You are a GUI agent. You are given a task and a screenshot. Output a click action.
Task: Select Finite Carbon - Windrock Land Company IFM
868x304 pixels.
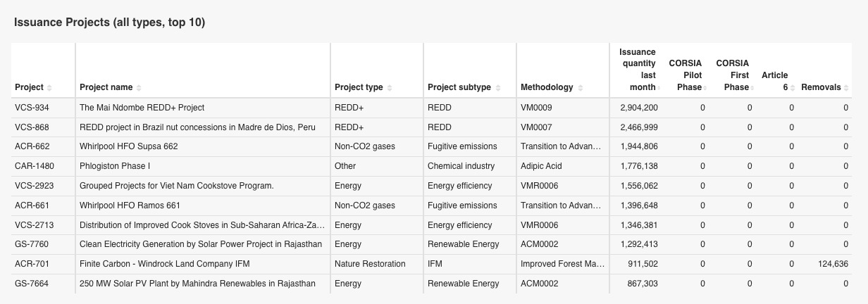point(164,264)
